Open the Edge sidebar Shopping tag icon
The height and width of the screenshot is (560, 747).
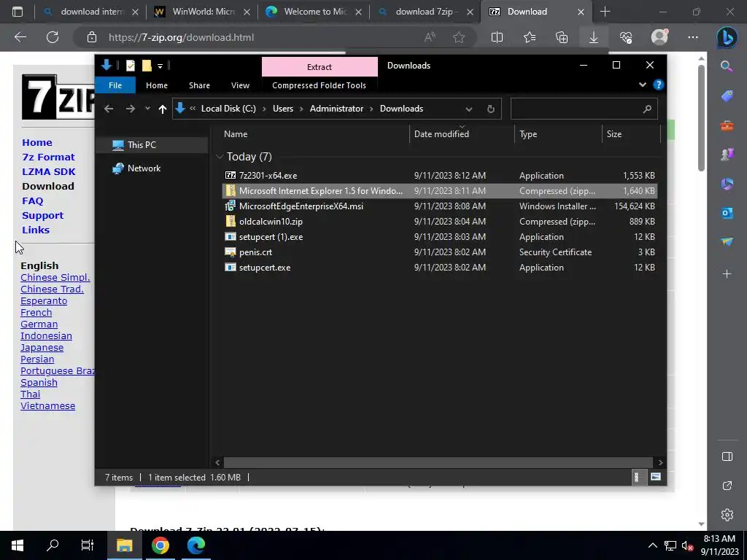point(727,96)
